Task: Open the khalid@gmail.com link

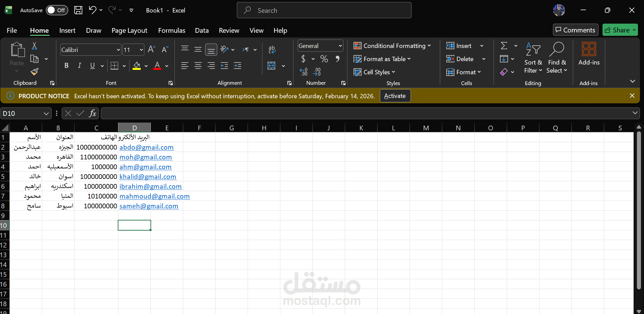Action: coord(148,177)
